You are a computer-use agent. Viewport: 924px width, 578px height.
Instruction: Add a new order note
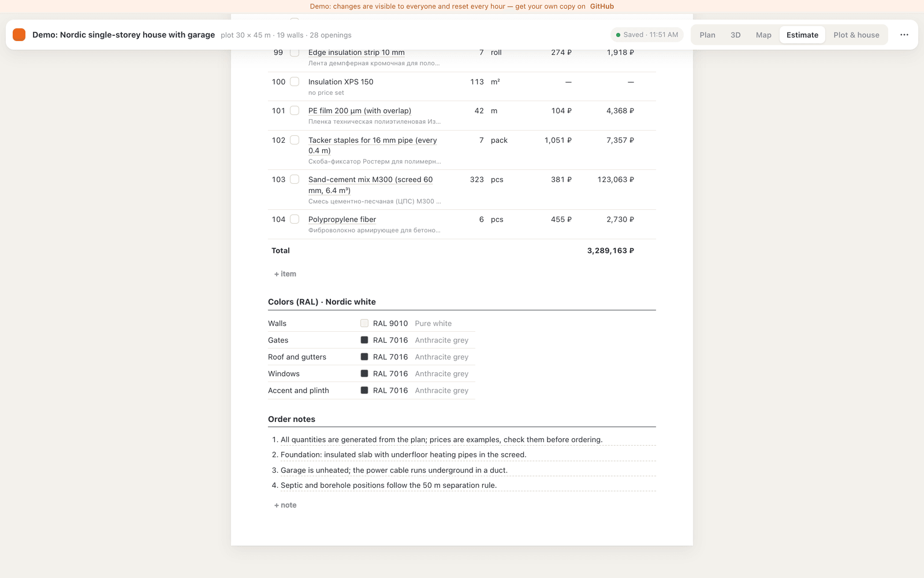pyautogui.click(x=285, y=505)
